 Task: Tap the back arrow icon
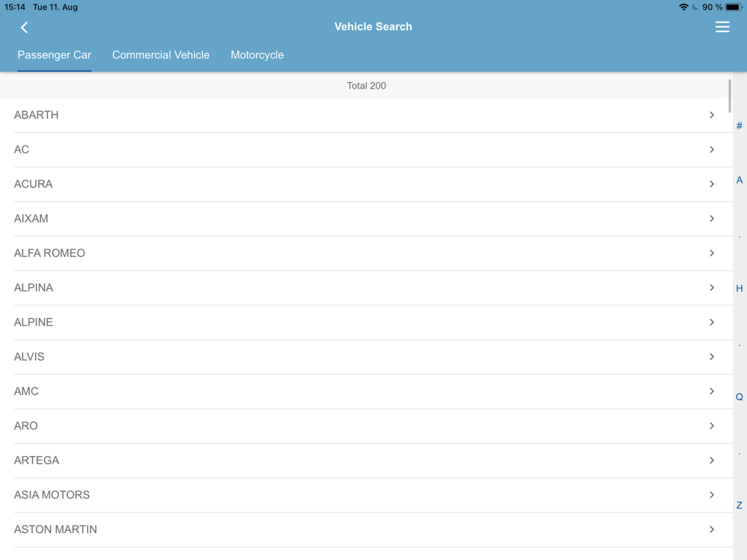tap(25, 28)
